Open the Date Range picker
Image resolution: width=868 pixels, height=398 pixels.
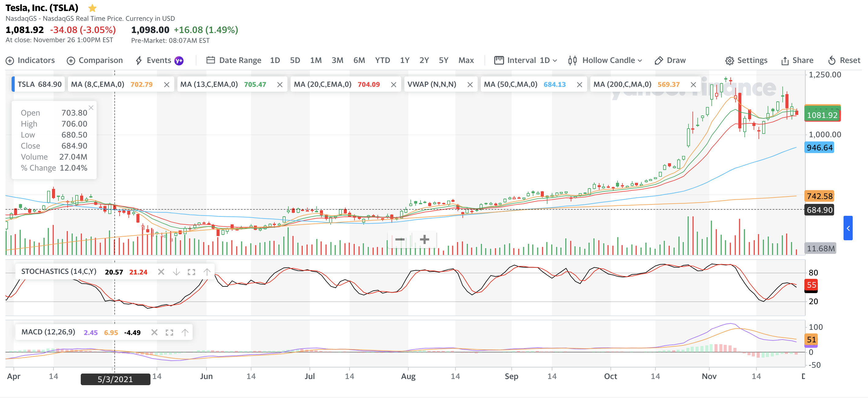pyautogui.click(x=234, y=60)
